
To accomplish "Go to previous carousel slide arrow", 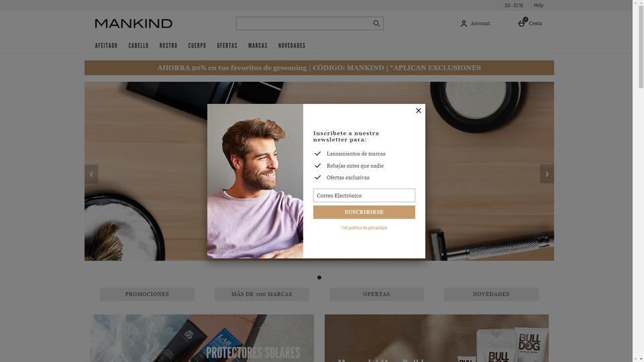I will [x=91, y=174].
